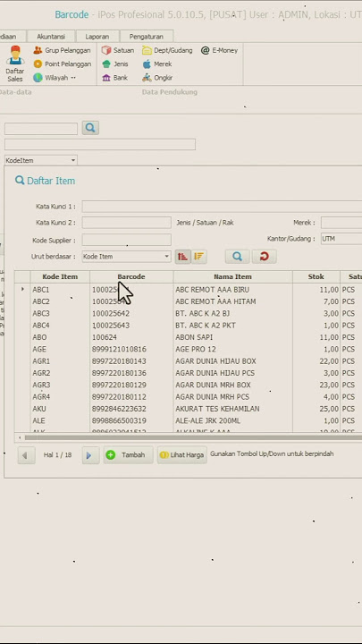Image resolution: width=362 pixels, height=644 pixels.
Task: Switch to Akuntansi tab
Action: coord(51,37)
